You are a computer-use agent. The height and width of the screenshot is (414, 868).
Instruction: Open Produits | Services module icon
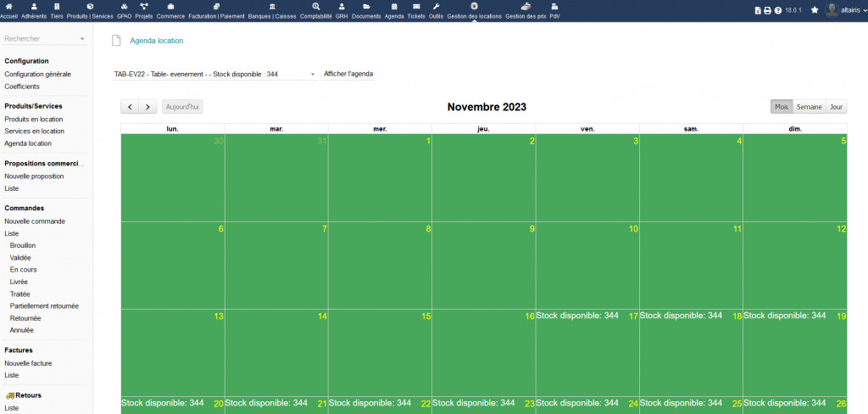[90, 7]
